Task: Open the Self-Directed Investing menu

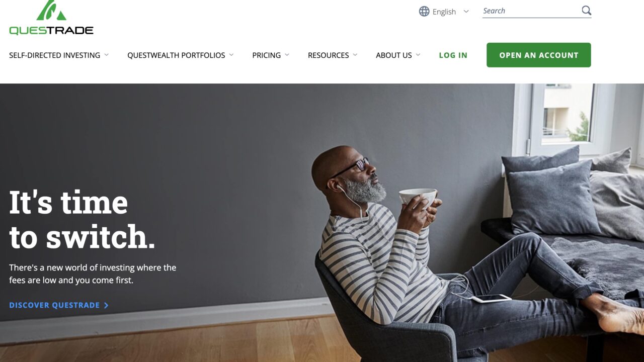Action: point(54,55)
